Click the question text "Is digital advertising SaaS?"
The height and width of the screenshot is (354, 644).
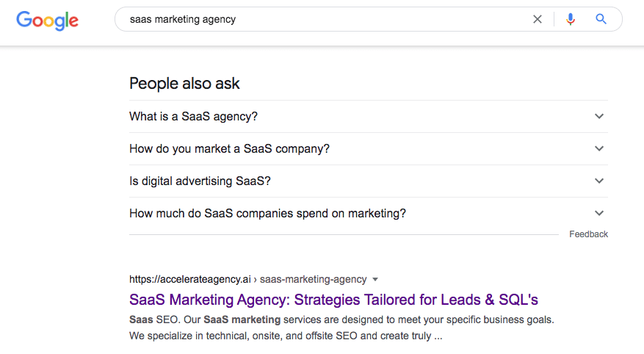point(205,181)
